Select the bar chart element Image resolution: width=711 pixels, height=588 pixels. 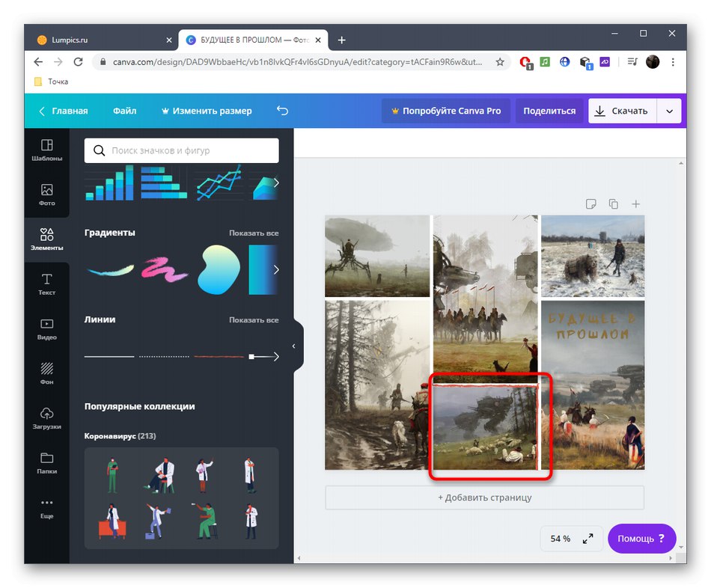[109, 183]
